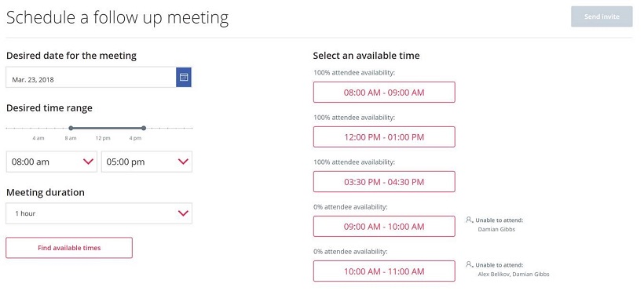This screenshot has height=291, width=644.
Task: Click the Send invite button
Action: 602,16
